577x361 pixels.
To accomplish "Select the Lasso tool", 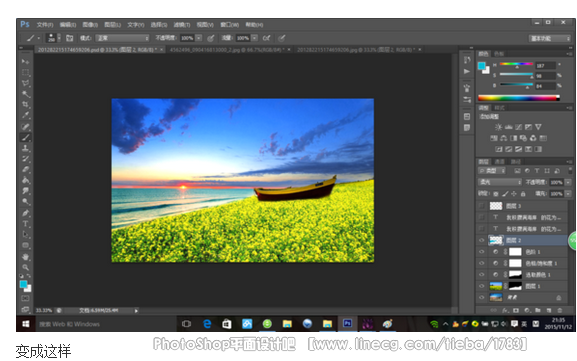I will tap(25, 83).
